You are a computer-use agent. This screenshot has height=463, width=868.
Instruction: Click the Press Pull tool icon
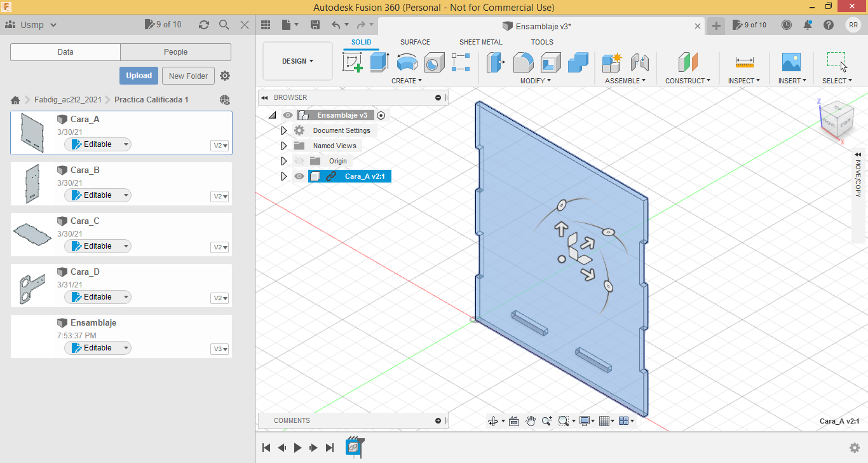[x=496, y=62]
